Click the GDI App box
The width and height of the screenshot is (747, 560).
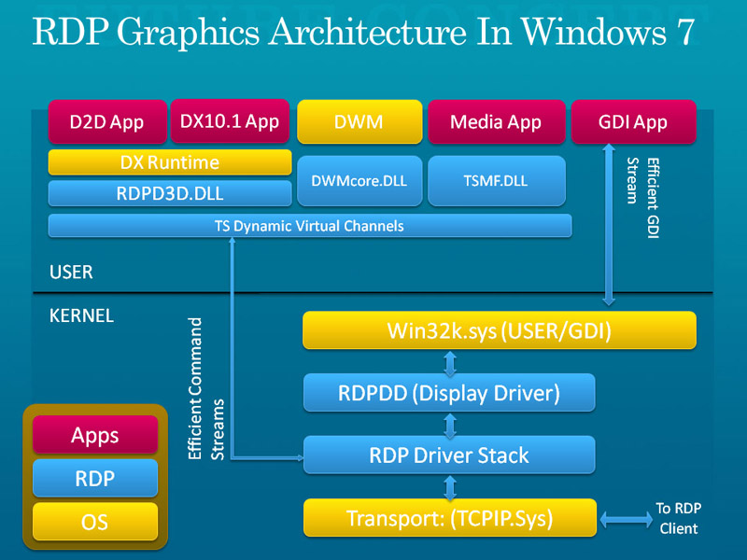tap(634, 122)
